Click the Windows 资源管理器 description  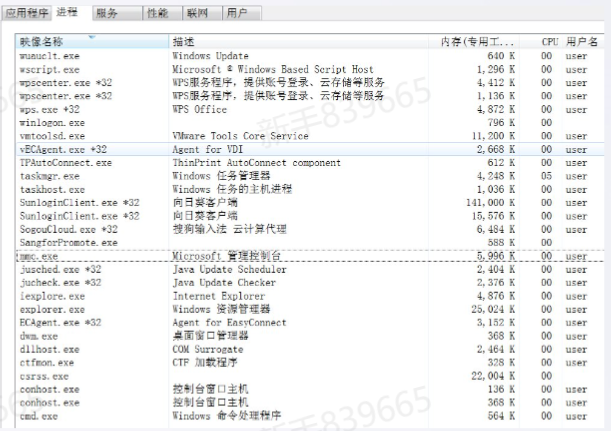tap(221, 309)
